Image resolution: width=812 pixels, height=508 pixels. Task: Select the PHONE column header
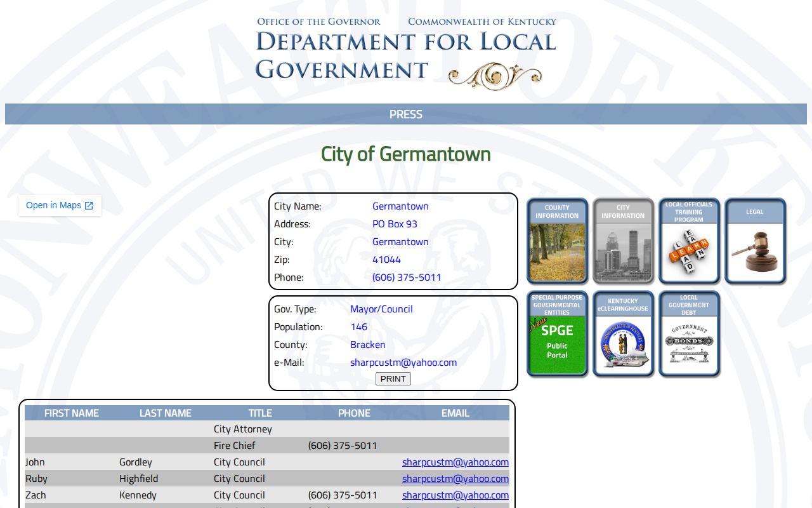point(354,413)
